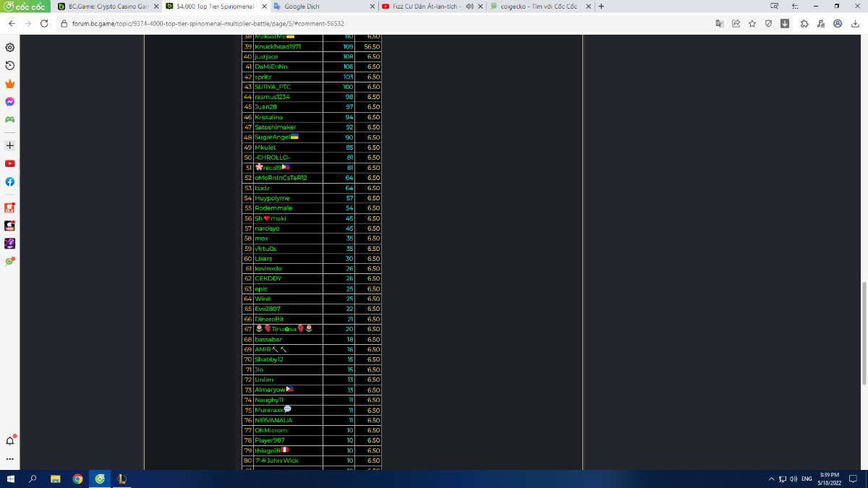This screenshot has width=868, height=488.
Task: Open browsing history in sidebar
Action: 10,66
